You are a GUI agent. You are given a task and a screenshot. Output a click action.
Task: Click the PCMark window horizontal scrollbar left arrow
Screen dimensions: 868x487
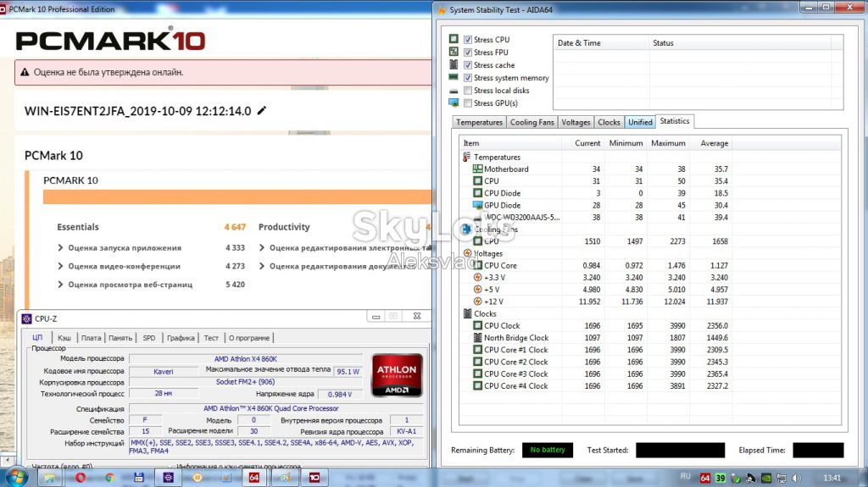pos(7,460)
